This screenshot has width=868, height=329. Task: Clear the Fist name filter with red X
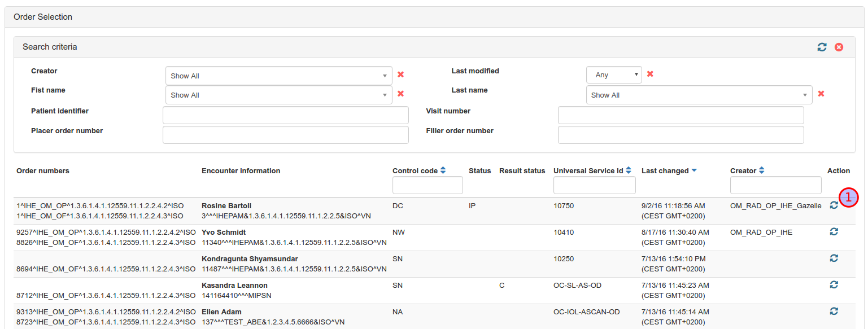coord(401,94)
